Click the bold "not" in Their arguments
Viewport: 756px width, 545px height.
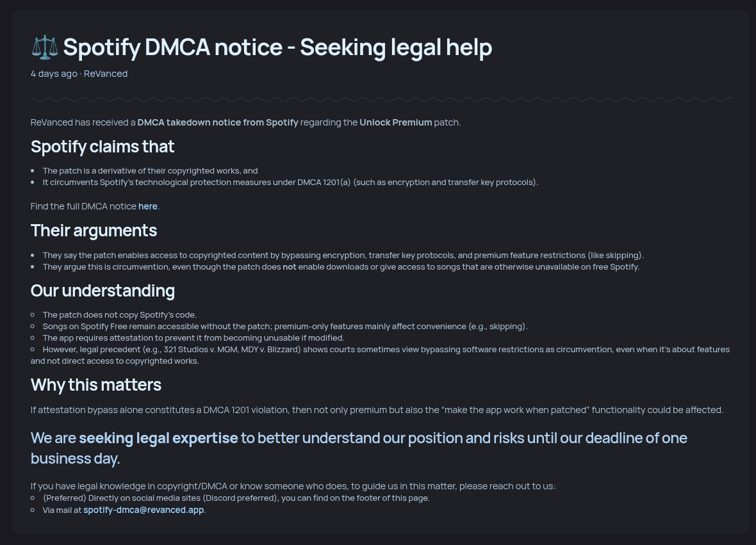[290, 267]
